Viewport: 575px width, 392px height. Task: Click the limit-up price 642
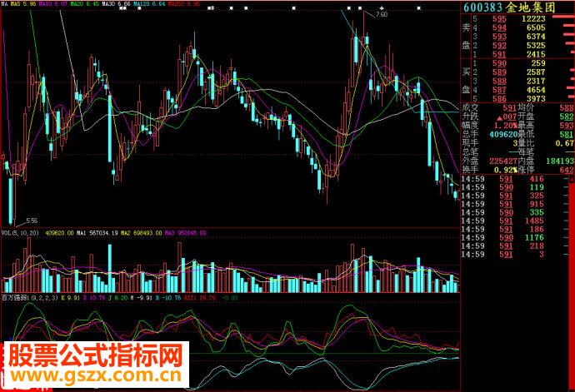coord(567,170)
